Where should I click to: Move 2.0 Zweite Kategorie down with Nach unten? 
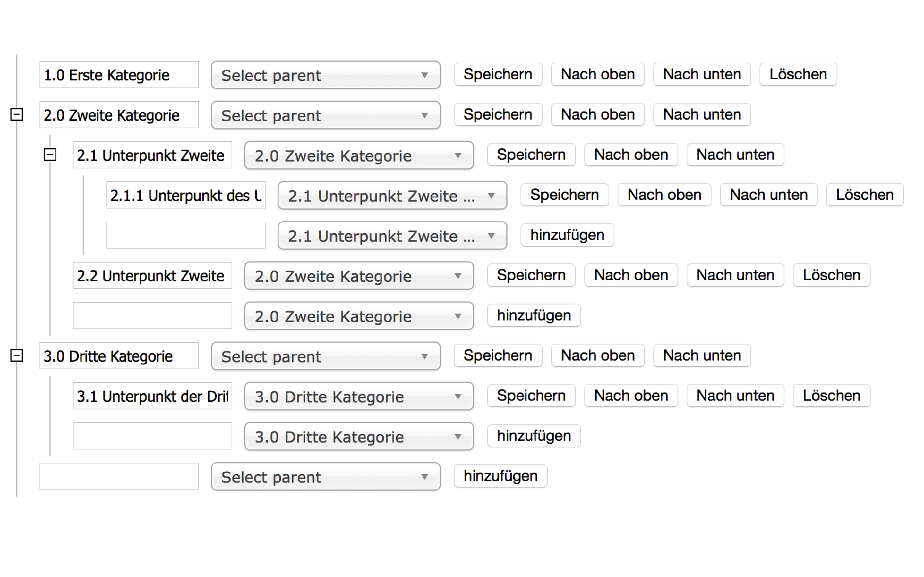[701, 114]
